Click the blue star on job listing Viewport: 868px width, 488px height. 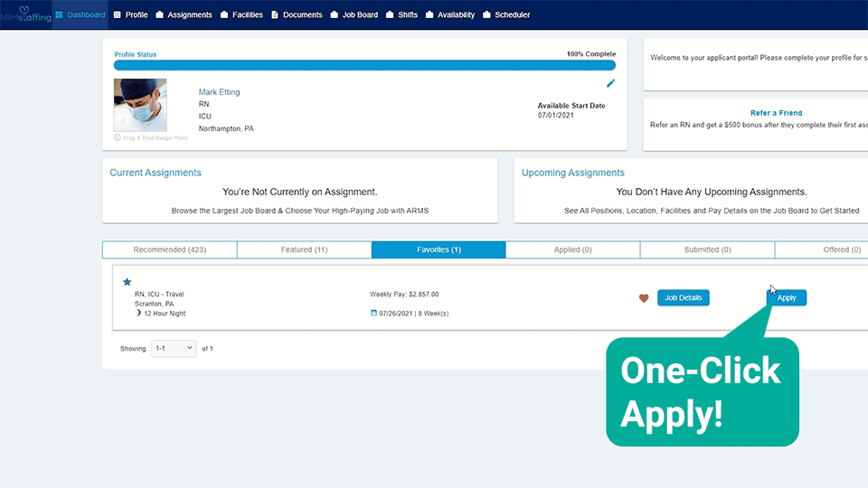(127, 282)
